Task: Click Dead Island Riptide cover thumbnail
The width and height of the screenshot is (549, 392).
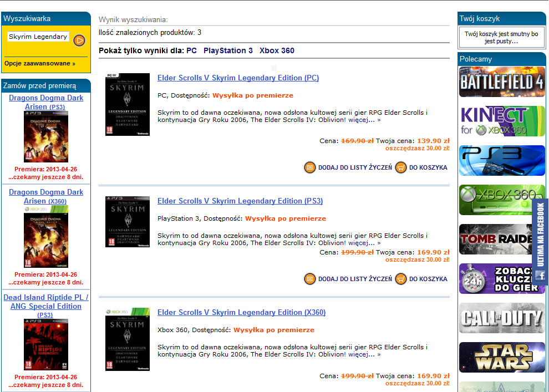Action: click(46, 345)
